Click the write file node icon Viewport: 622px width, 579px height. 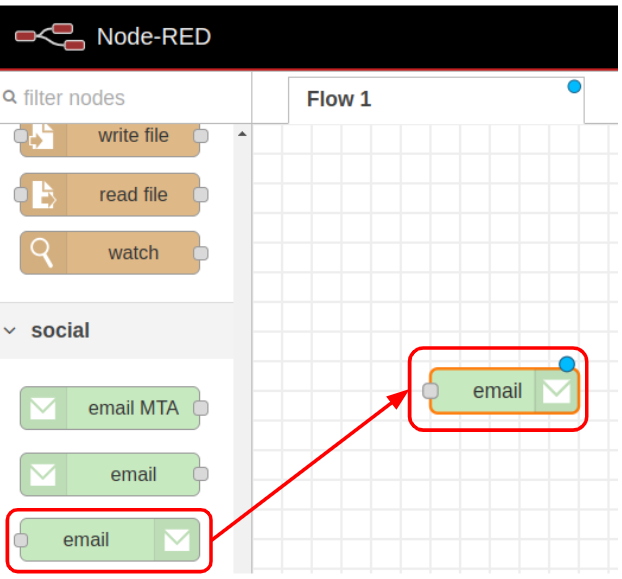click(43, 137)
